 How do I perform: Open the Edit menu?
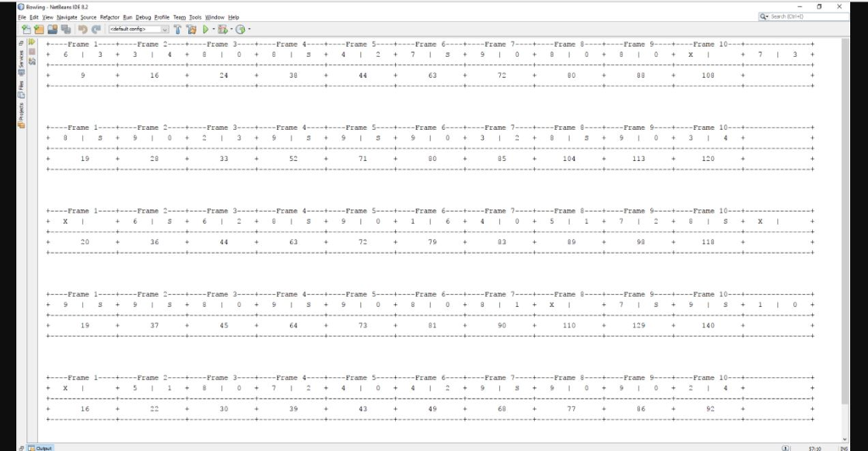34,17
